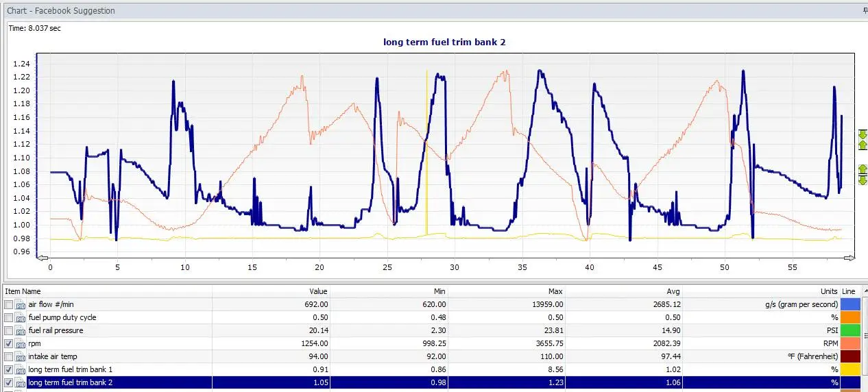The height and width of the screenshot is (392, 868).
Task: Disable long term fuel trim bank 1 checkbox
Action: tap(8, 369)
